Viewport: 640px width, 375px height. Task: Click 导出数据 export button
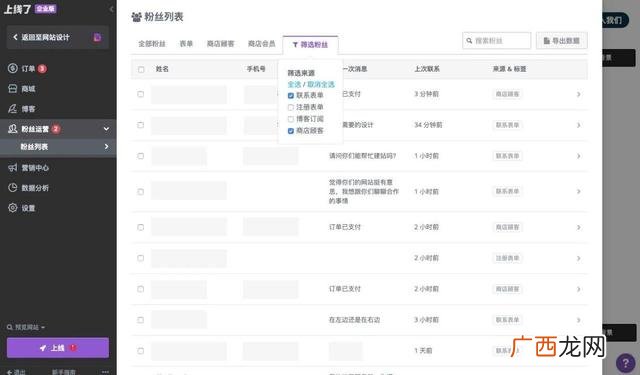tap(562, 41)
